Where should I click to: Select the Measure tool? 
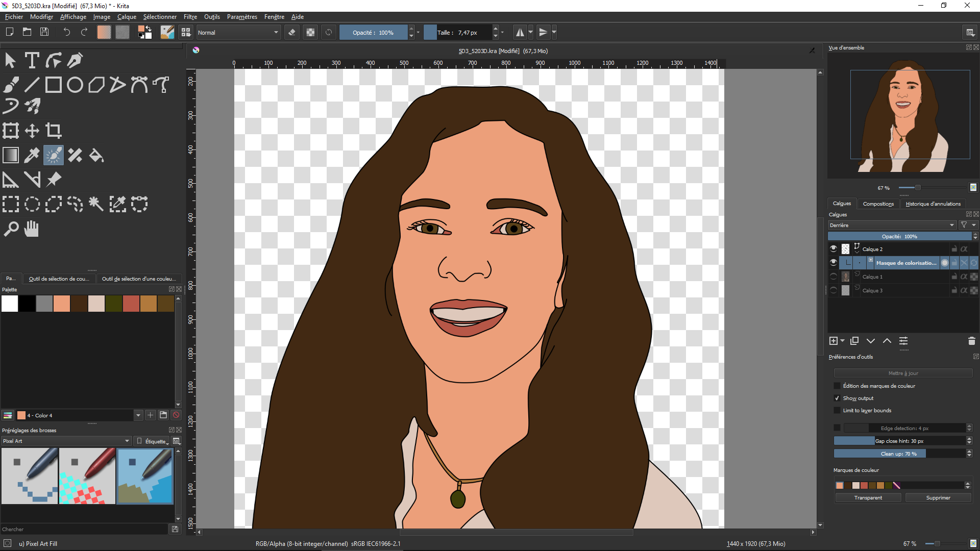[x=32, y=180]
